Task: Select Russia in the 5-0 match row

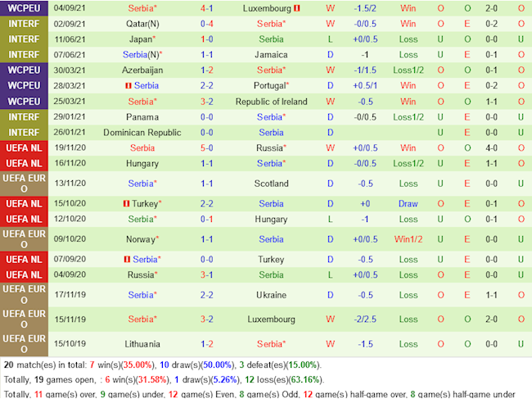Action: tap(271, 148)
